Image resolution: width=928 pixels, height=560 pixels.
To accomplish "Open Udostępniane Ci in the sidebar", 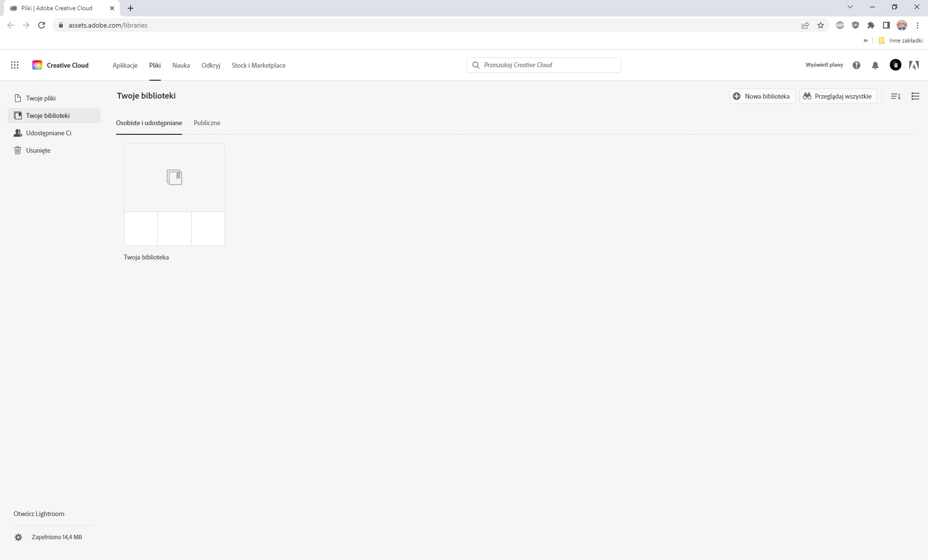I will (48, 133).
